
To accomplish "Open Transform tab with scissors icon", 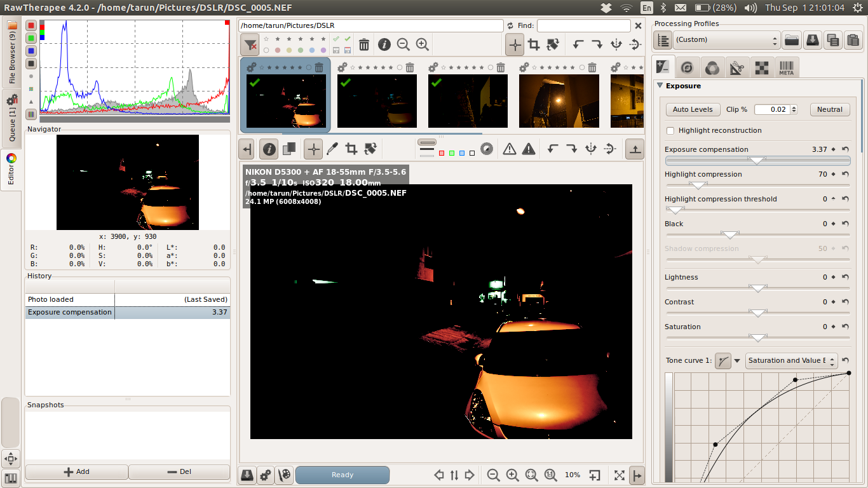I will 736,67.
